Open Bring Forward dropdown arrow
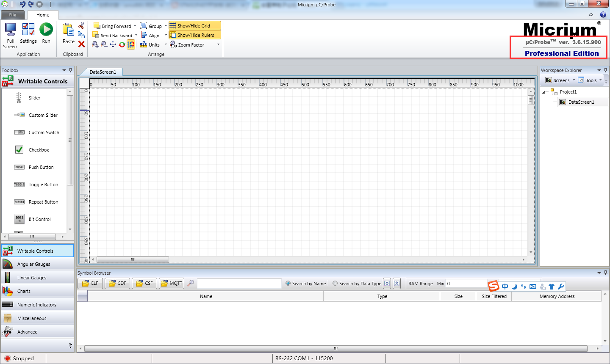This screenshot has height=364, width=610. point(135,26)
